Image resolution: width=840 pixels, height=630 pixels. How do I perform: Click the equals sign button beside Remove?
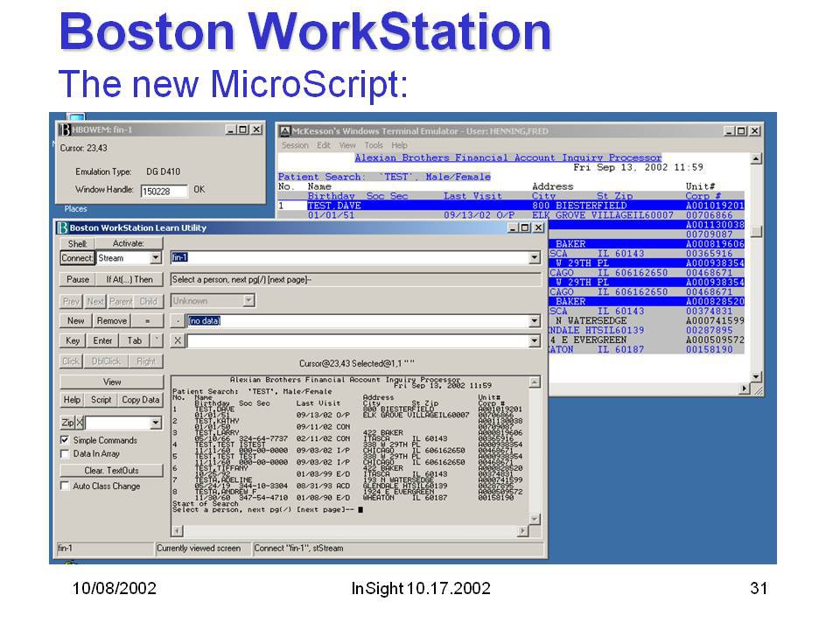pyautogui.click(x=147, y=321)
